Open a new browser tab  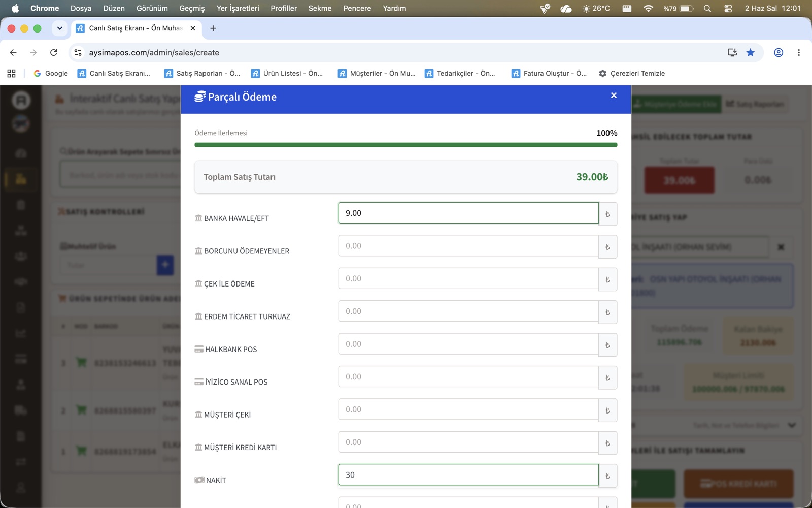(x=213, y=28)
